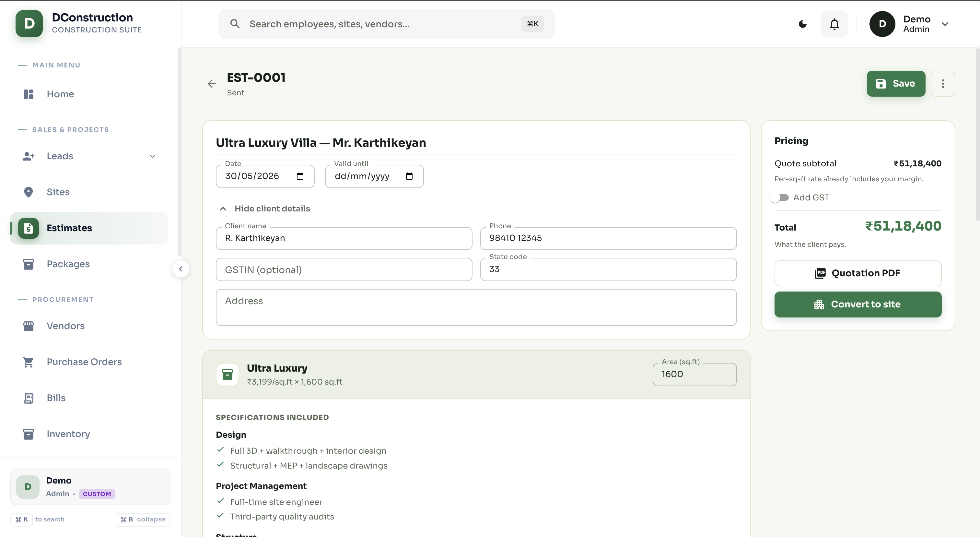Click the Packages box icon
980x537 pixels.
coord(29,264)
